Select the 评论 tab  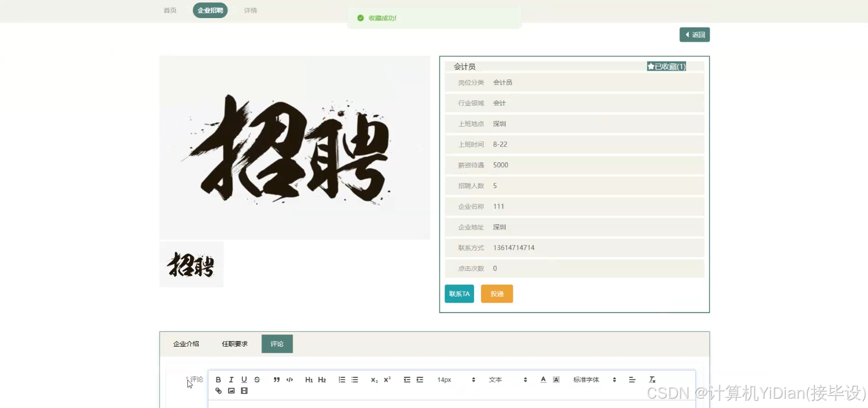[277, 344]
